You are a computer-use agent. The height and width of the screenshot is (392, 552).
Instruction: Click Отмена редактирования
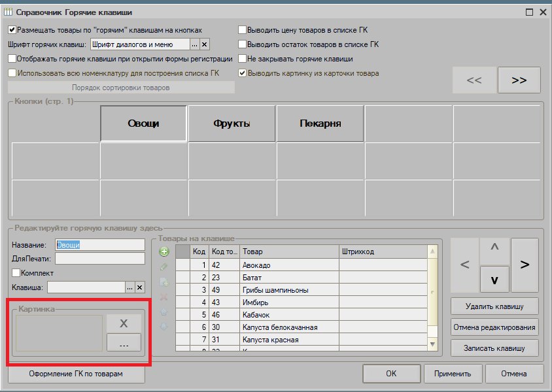click(x=494, y=327)
